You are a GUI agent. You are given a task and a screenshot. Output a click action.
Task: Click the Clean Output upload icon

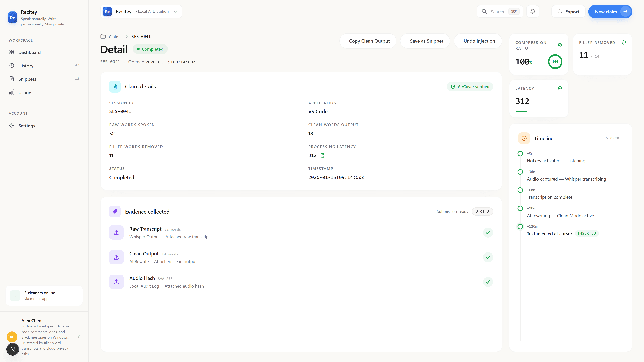[116, 257]
